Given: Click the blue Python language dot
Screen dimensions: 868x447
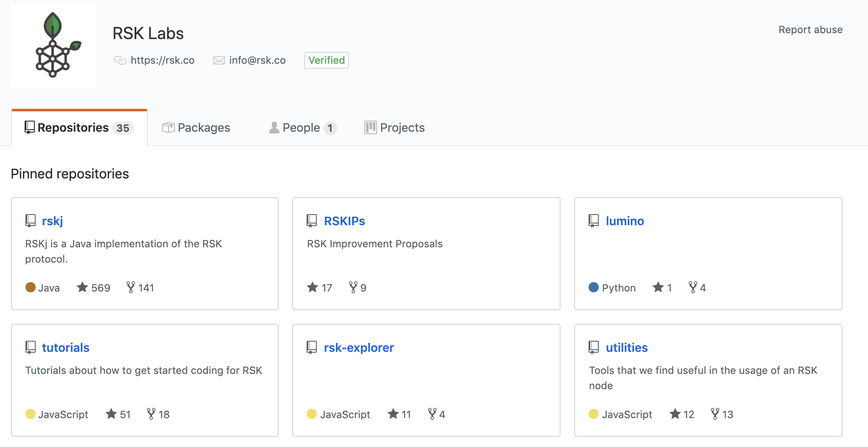Looking at the screenshot, I should (594, 287).
